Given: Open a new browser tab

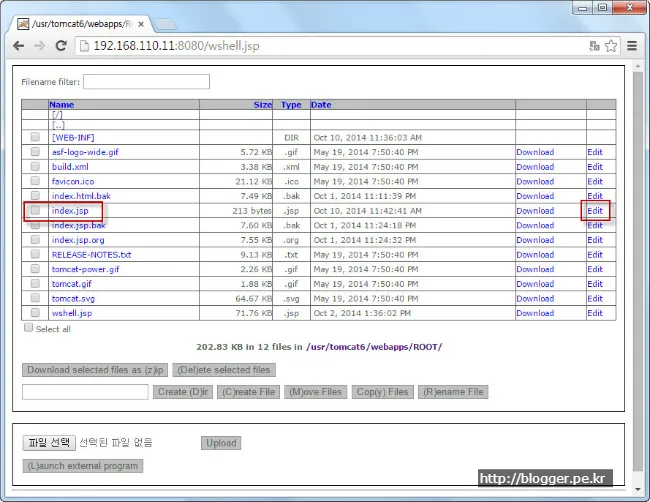Looking at the screenshot, I should (x=166, y=22).
